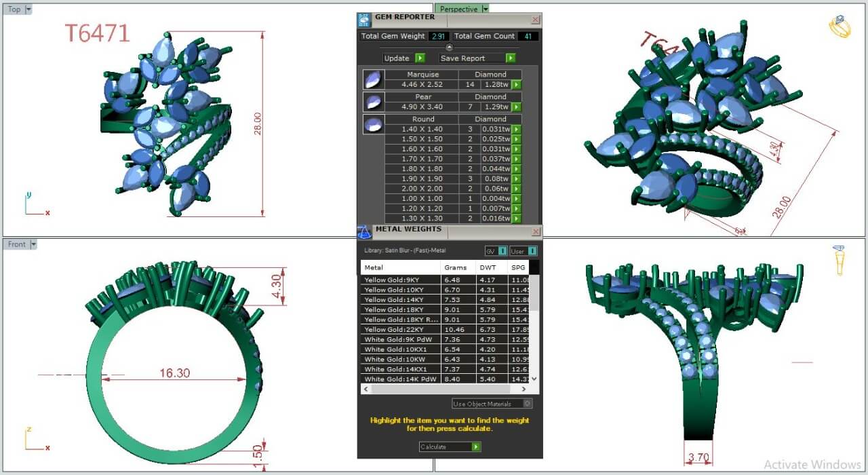Collapse Gem Reporter header with the up arrow
868x475 pixels.
[x=449, y=47]
